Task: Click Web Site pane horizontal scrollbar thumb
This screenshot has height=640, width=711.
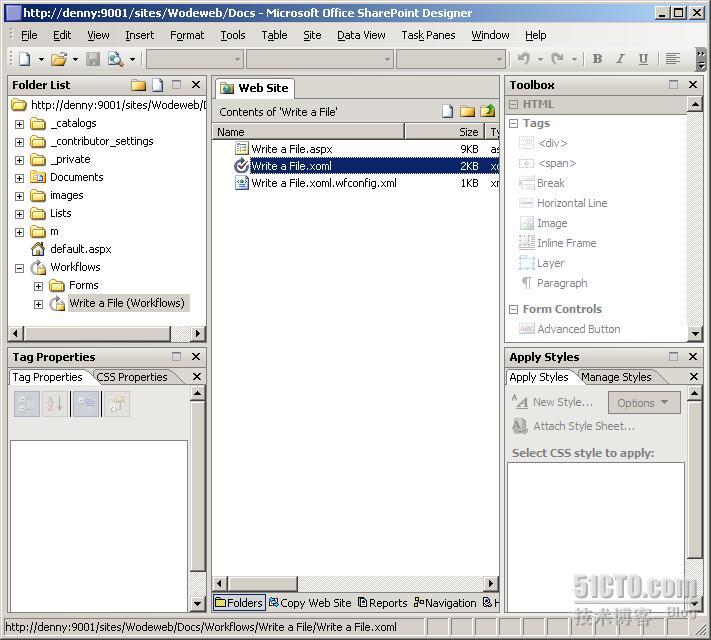Action: click(263, 583)
